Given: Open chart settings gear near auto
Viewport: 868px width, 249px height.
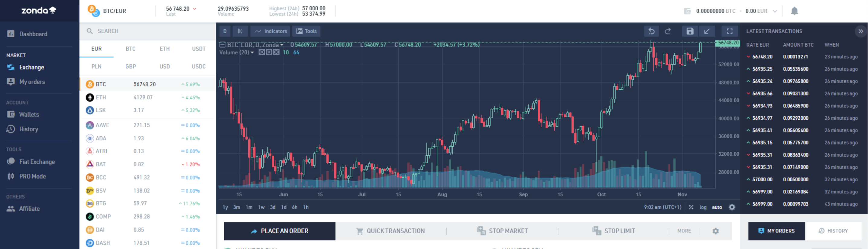Looking at the screenshot, I should [732, 207].
